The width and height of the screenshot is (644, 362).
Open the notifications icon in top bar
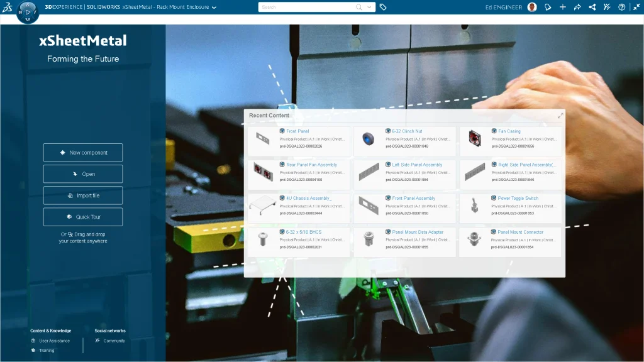548,7
